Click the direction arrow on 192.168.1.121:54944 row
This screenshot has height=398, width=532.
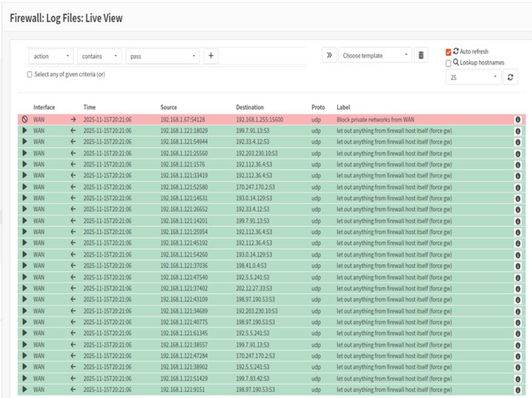pos(74,141)
